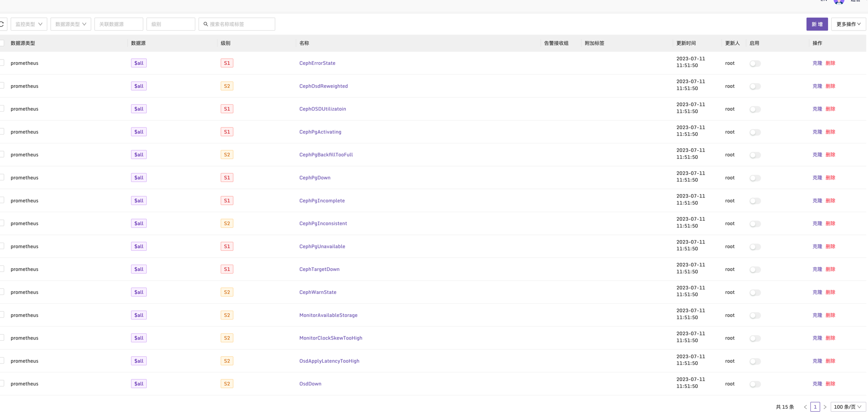Turn on the MonitorAvailableStorage rule switch
The height and width of the screenshot is (412, 868).
click(x=755, y=316)
